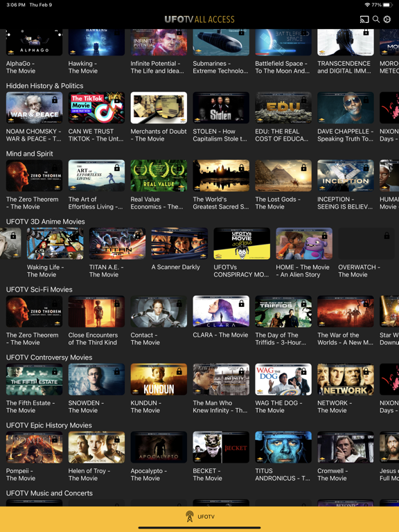Image resolution: width=399 pixels, height=532 pixels.
Task: Open Waking Life thumbnail
Action: click(55, 243)
